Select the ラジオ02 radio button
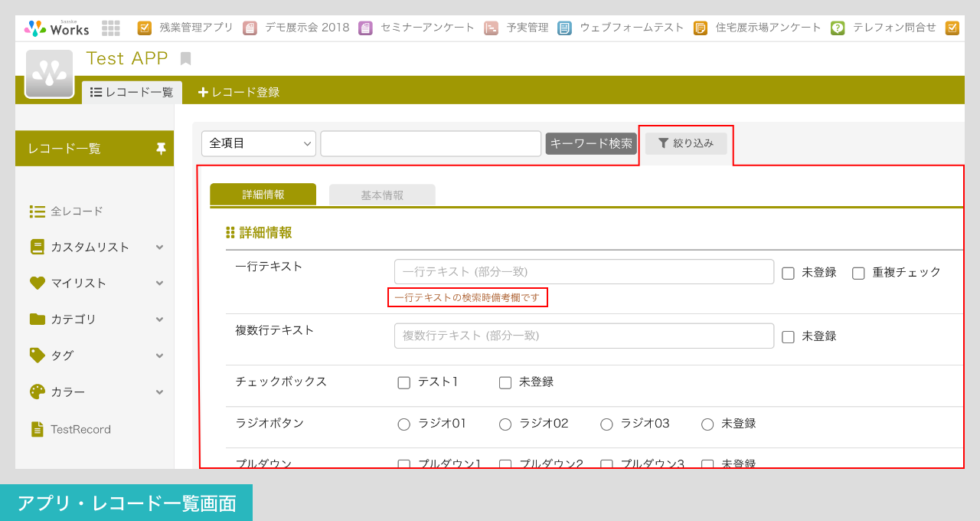980x521 pixels. pos(505,424)
